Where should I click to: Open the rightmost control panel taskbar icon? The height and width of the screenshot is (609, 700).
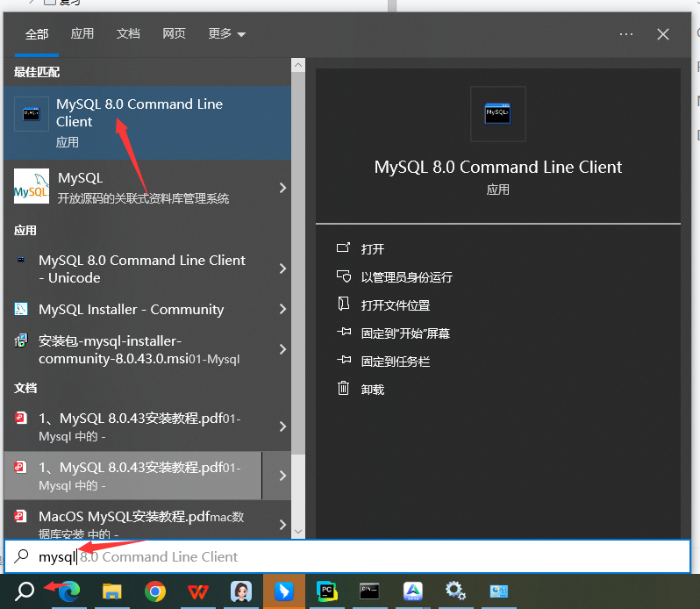pyautogui.click(x=498, y=591)
